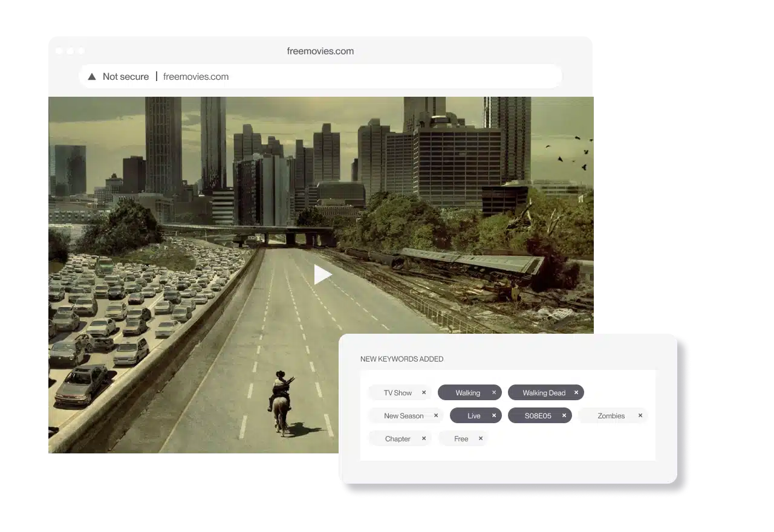Click the Not secure warning triangle icon
774x532 pixels.
tap(92, 77)
